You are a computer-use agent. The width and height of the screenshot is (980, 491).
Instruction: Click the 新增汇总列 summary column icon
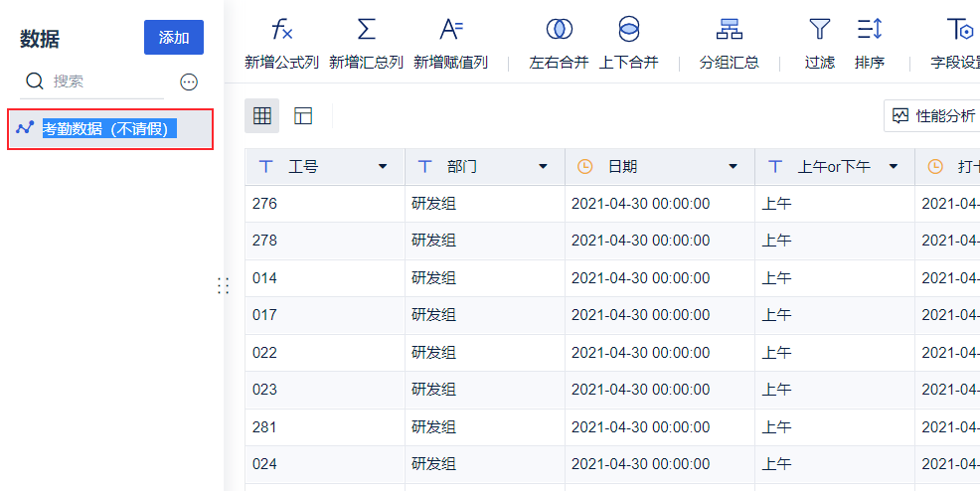tap(366, 30)
